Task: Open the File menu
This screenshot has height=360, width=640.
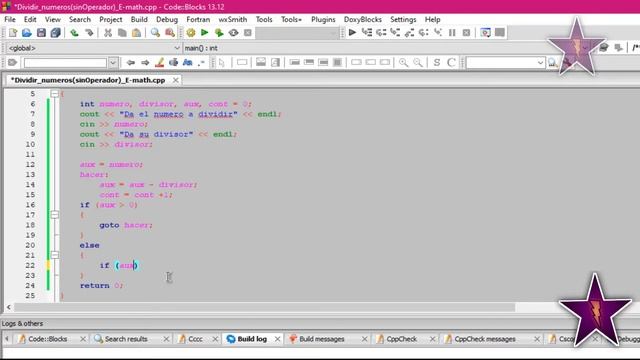Action: [10, 20]
